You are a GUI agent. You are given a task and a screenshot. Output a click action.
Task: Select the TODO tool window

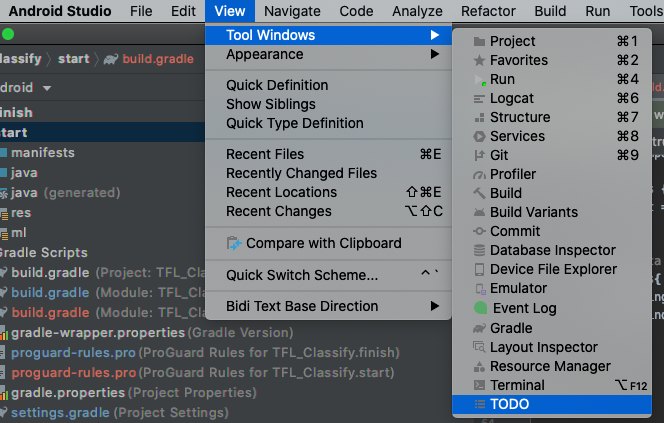510,404
